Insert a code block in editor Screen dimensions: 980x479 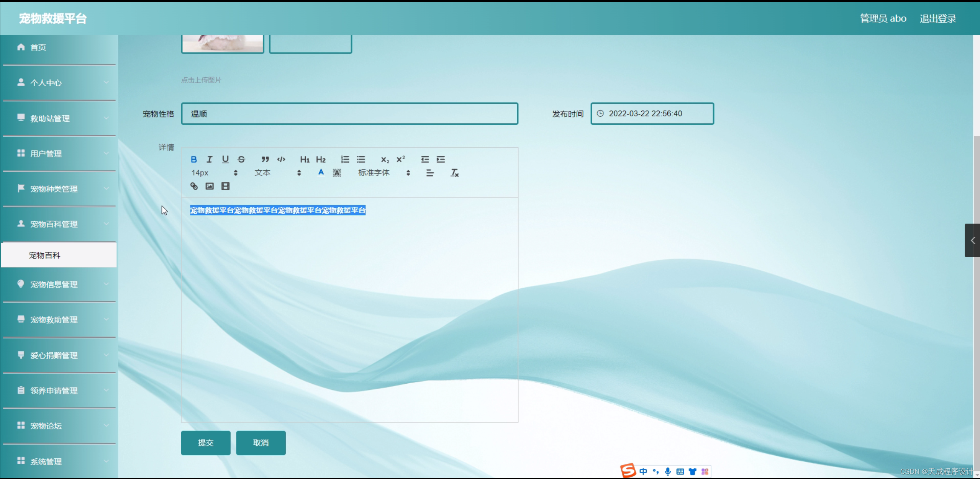click(281, 159)
